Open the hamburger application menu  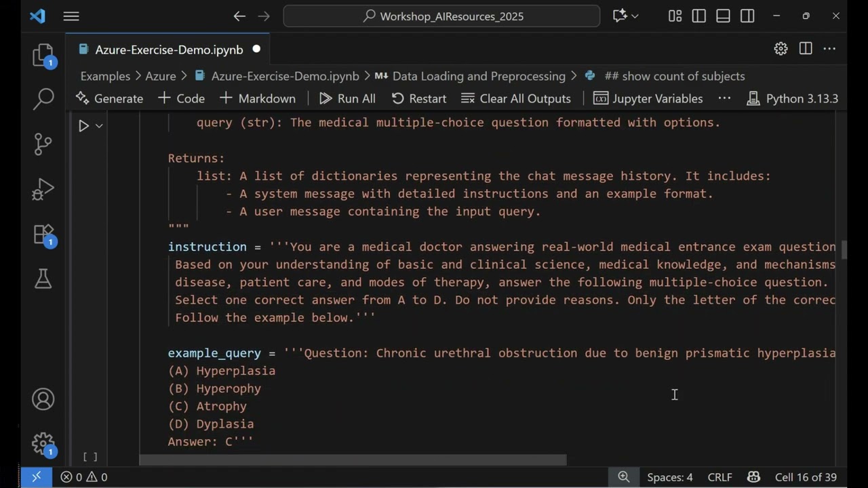point(71,16)
